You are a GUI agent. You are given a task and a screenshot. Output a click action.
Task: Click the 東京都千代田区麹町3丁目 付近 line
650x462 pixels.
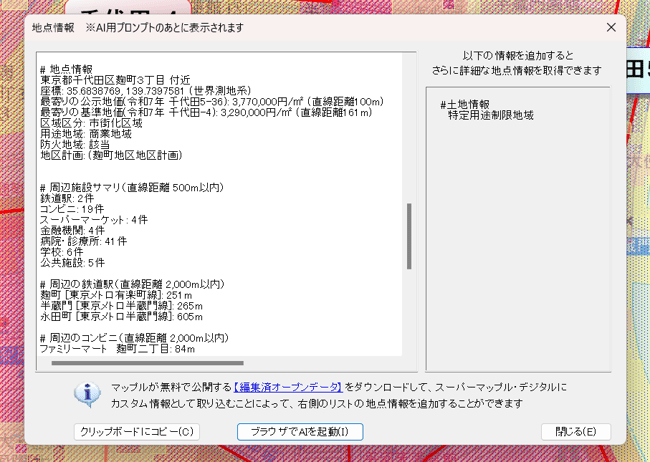(115, 80)
